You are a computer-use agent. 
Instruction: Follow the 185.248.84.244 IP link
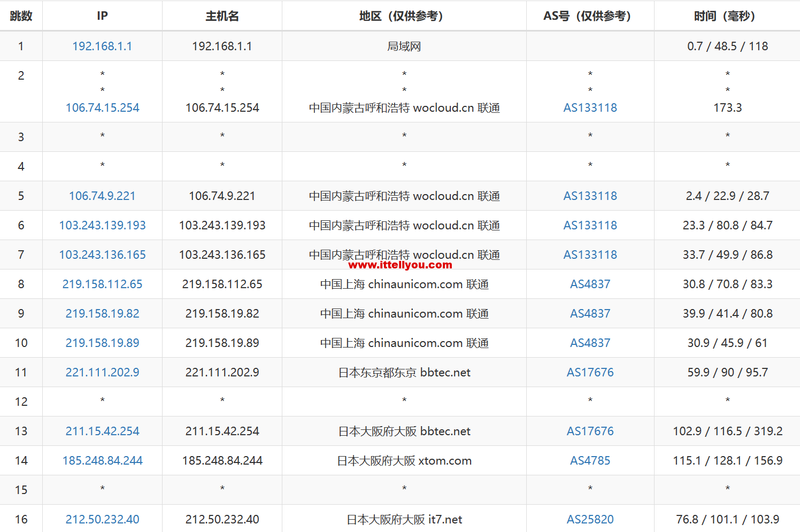102,461
